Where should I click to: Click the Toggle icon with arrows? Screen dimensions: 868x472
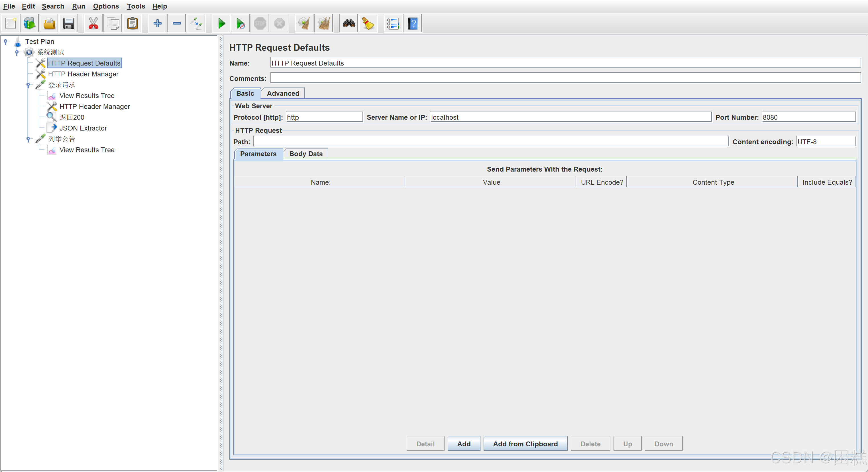pos(196,24)
